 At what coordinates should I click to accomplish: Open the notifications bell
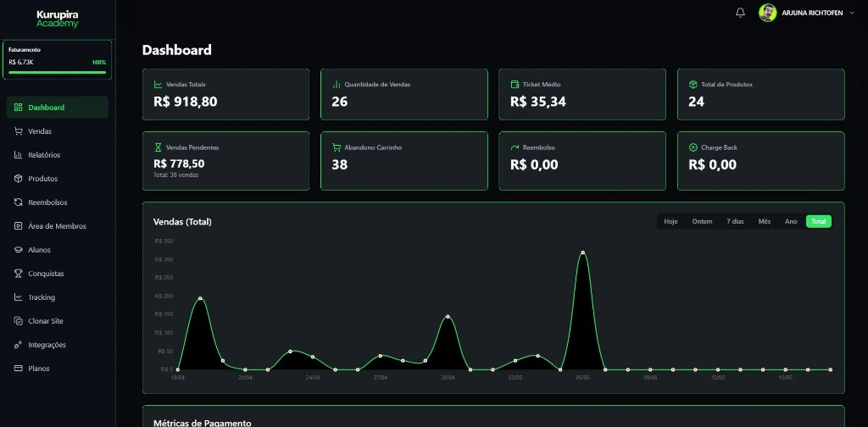tap(740, 12)
